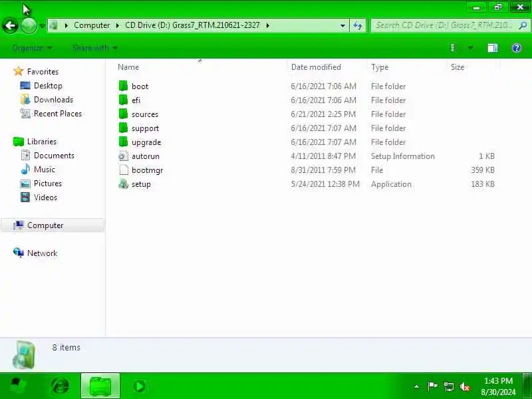The height and width of the screenshot is (399, 532).
Task: Select the support folder icon
Action: [123, 128]
